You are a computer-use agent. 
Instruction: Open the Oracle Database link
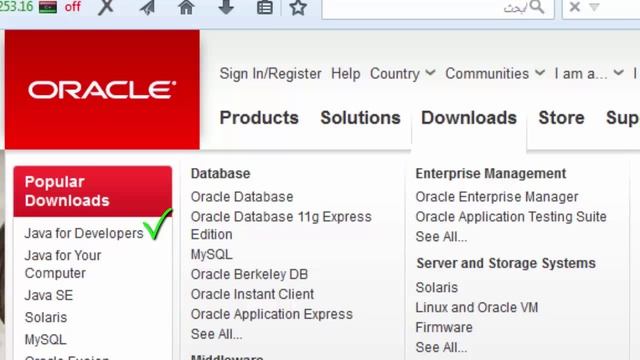(242, 197)
